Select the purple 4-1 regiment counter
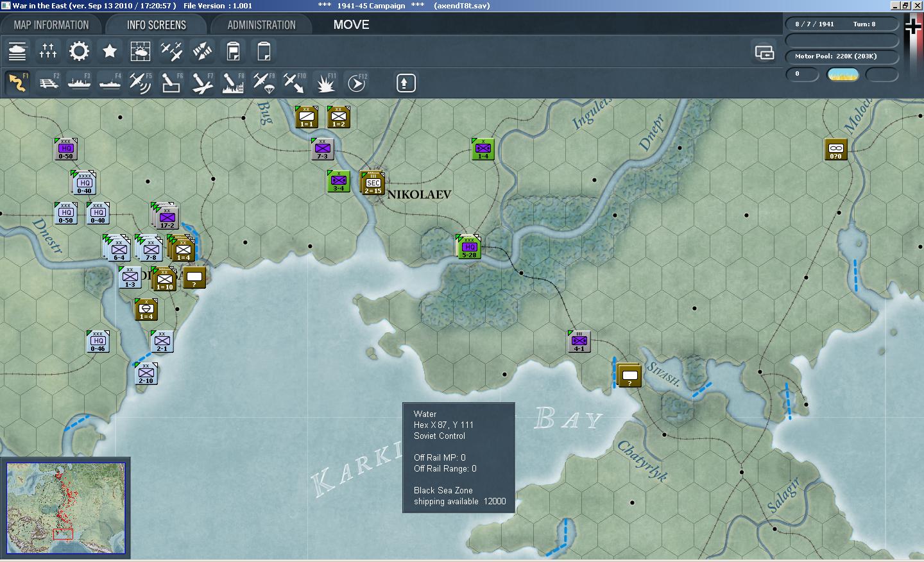Image resolution: width=924 pixels, height=562 pixels. coord(579,341)
